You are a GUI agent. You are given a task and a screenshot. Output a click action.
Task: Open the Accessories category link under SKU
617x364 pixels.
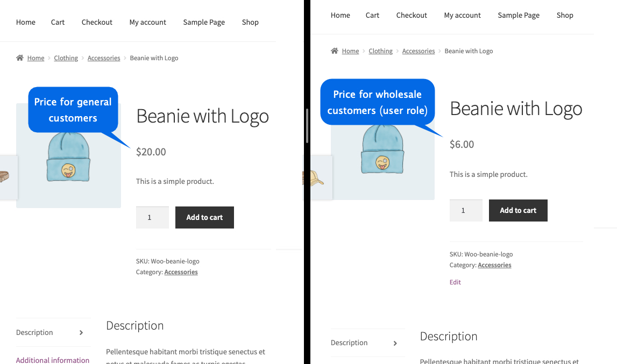coord(181,272)
